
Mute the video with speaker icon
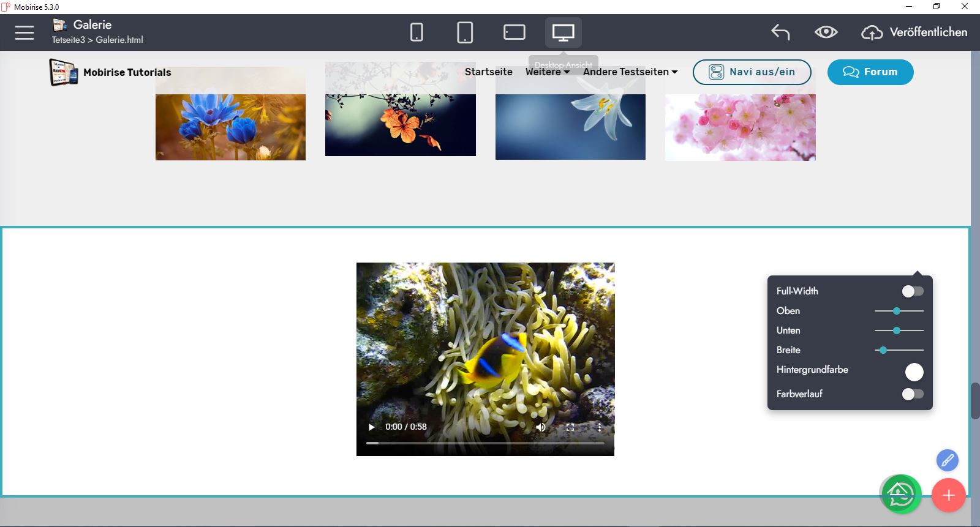click(541, 427)
